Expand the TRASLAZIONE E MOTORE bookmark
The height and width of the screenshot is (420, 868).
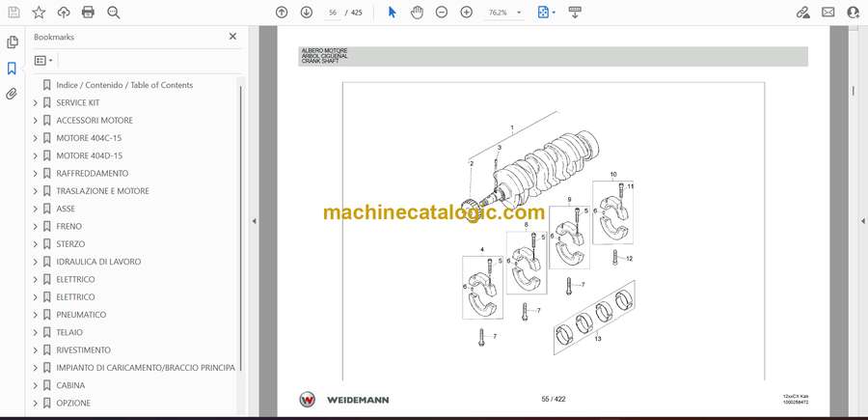(x=36, y=191)
